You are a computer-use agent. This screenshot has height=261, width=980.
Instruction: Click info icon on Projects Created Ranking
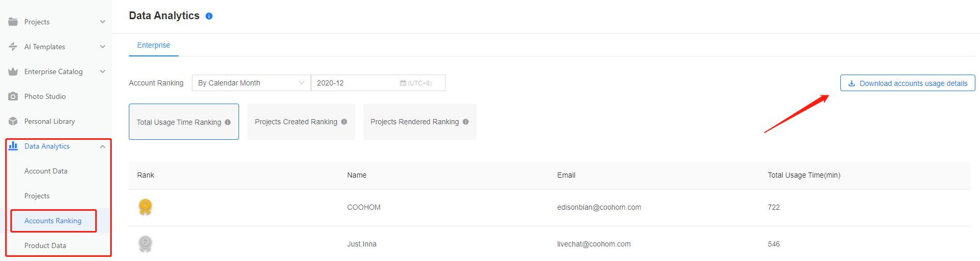coord(344,122)
